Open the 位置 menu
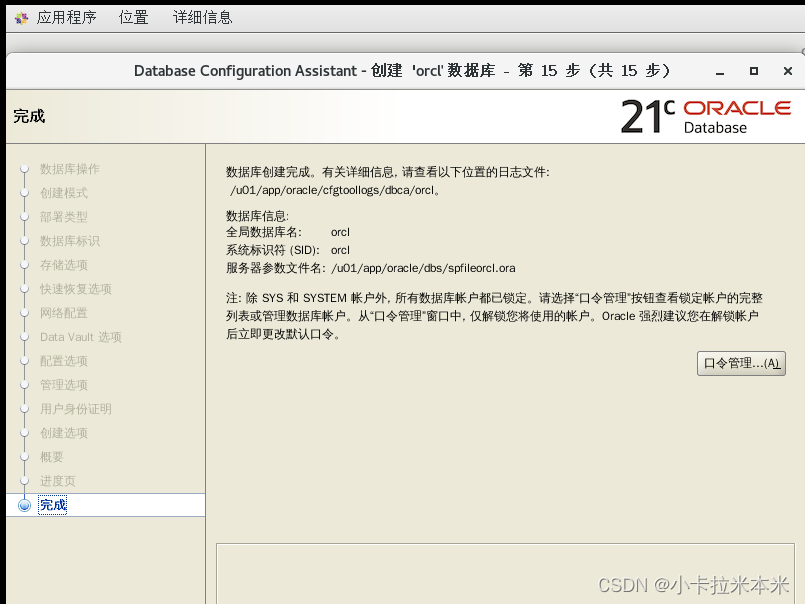This screenshot has height=604, width=805. point(133,16)
